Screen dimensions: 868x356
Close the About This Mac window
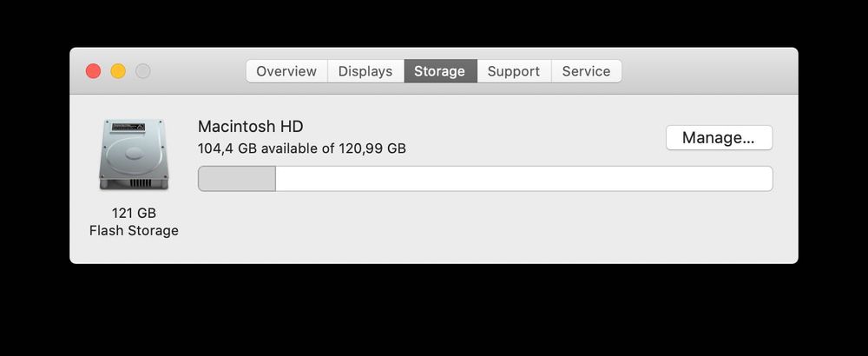click(x=94, y=71)
